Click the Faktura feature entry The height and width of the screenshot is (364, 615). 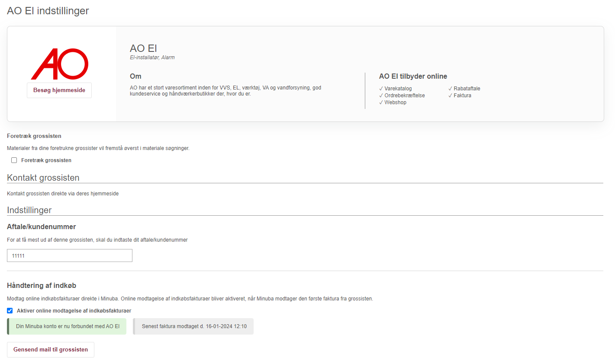click(460, 96)
